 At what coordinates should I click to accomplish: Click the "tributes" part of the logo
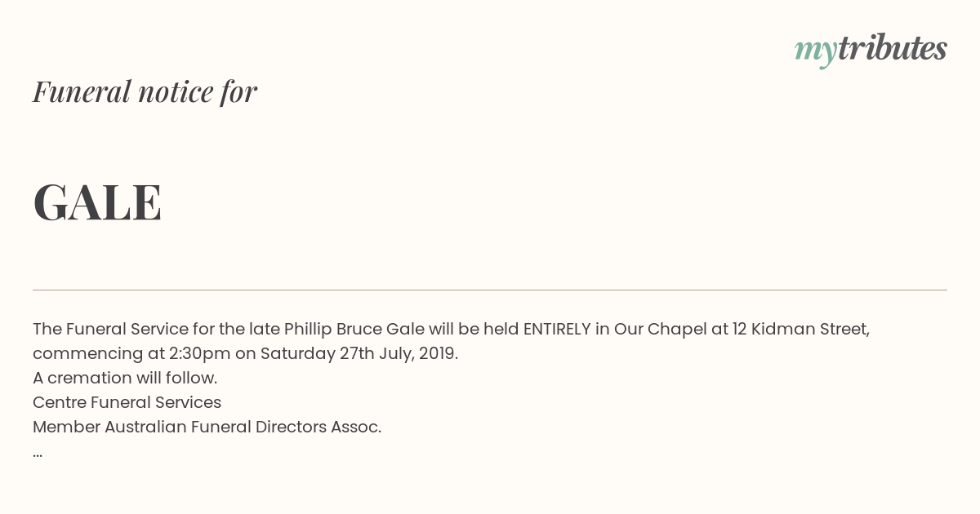coord(893,48)
